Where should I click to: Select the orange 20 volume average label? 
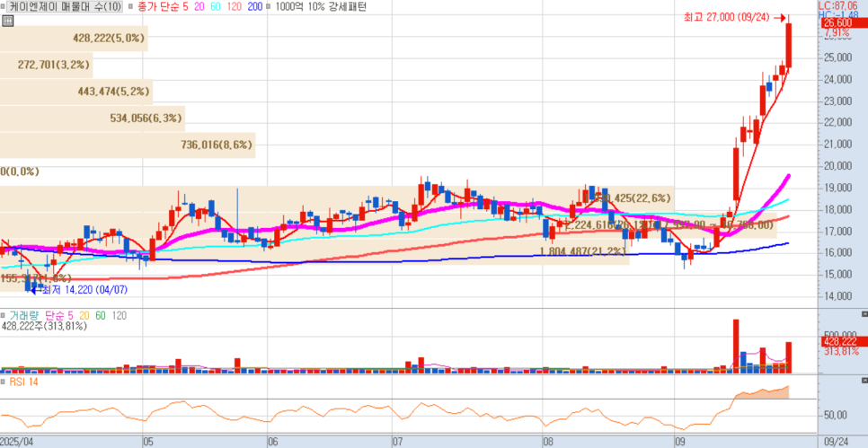pos(84,316)
